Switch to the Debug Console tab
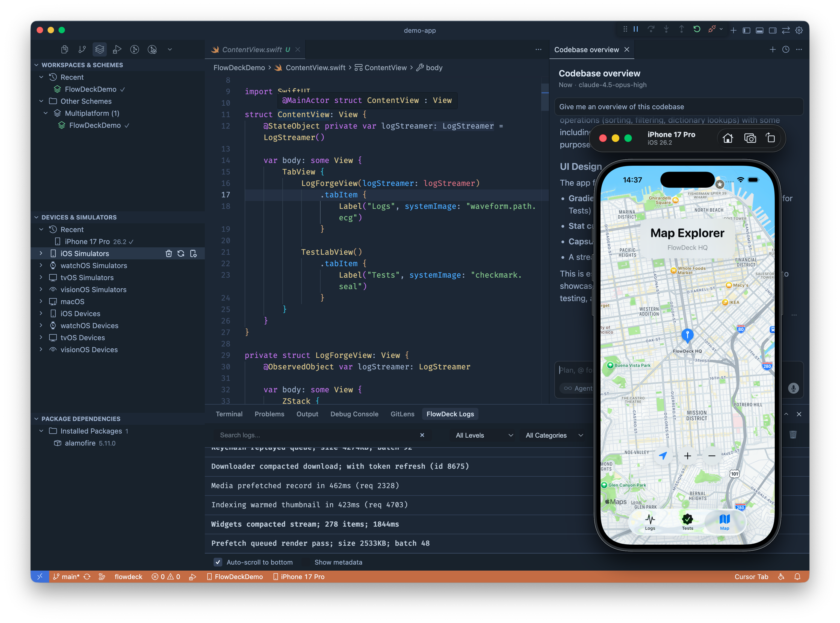The image size is (840, 623). tap(354, 414)
